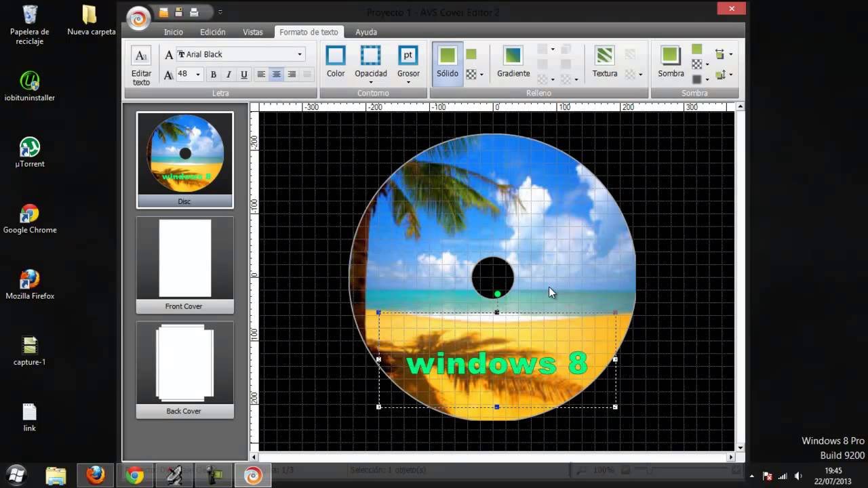Open the Ayuda tab

pos(366,32)
